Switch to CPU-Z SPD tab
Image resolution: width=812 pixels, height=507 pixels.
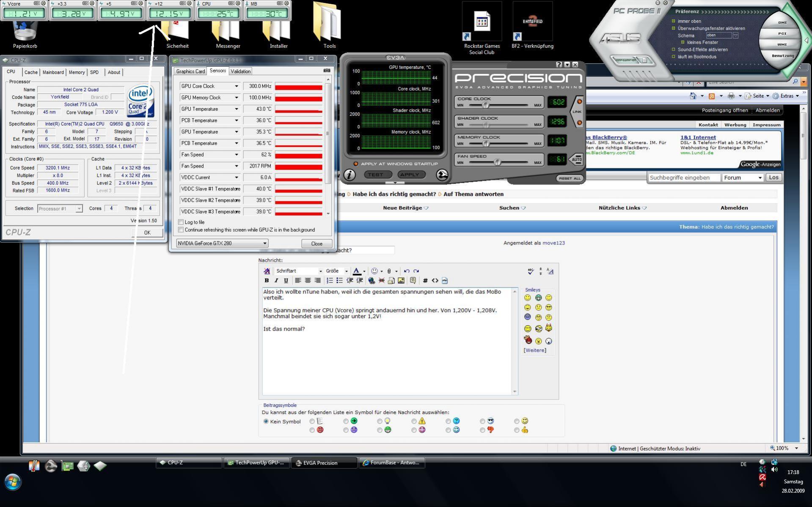[94, 72]
